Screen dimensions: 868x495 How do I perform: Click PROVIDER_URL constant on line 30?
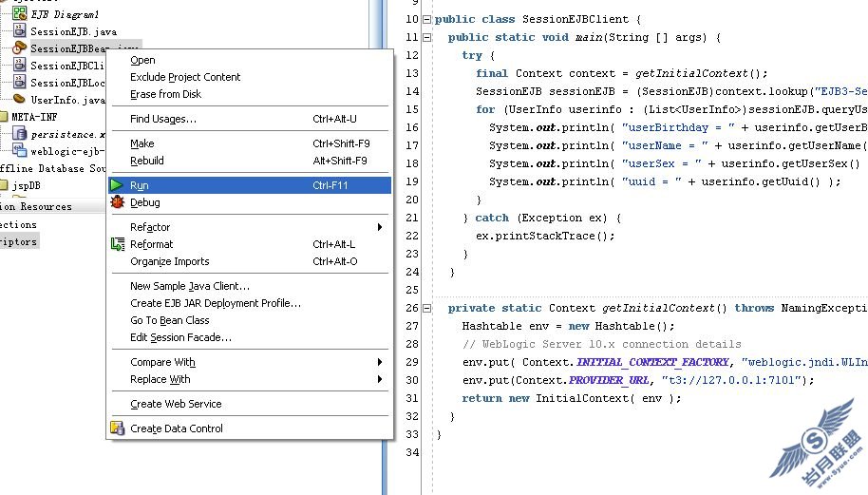(609, 380)
